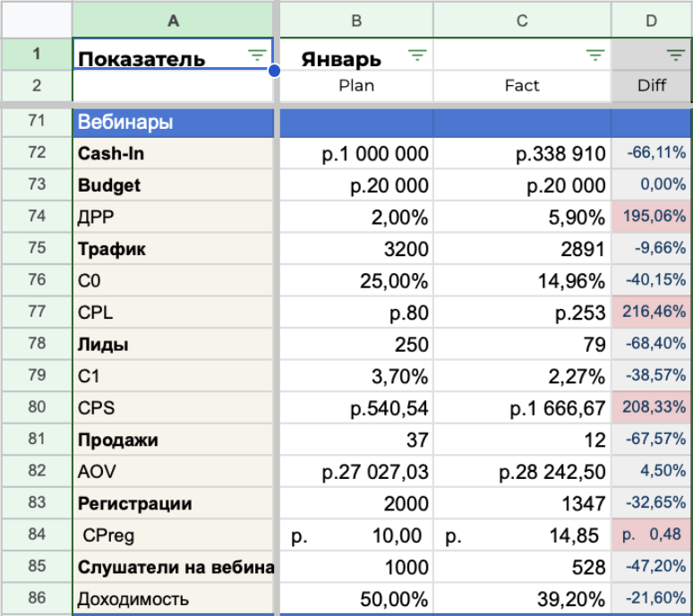The height and width of the screenshot is (616, 693).
Task: Click C0 fact value 14,96%
Action: coord(522,280)
